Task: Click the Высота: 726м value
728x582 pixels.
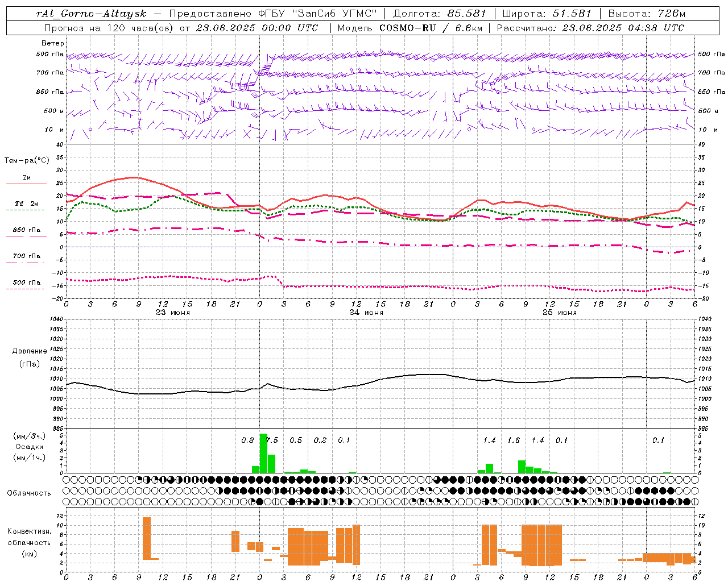Action: [646, 13]
